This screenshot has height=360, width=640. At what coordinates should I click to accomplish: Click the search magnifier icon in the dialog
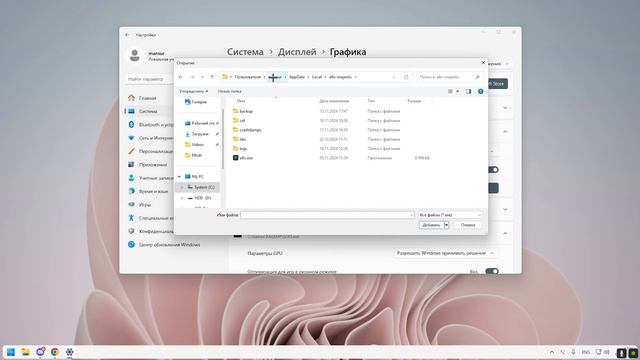point(477,77)
